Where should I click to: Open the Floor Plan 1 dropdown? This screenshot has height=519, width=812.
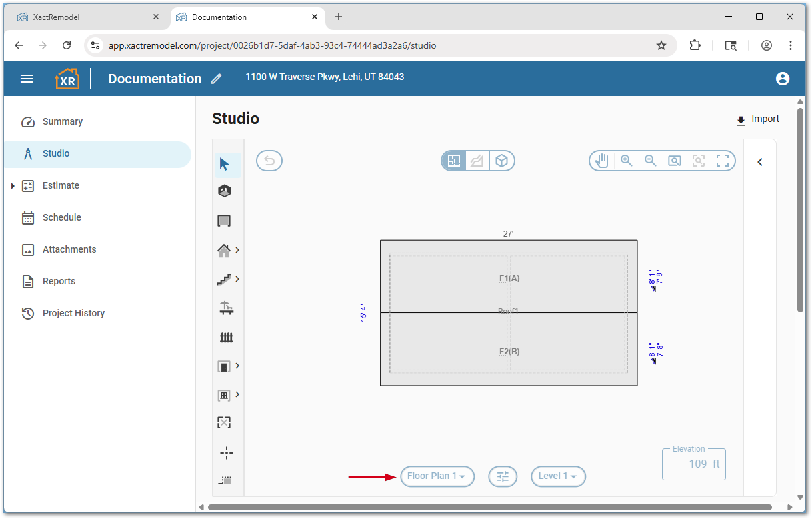pos(437,476)
